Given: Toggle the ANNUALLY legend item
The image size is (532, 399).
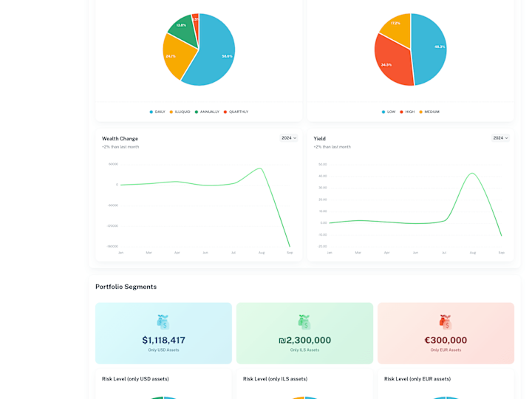Looking at the screenshot, I should pyautogui.click(x=207, y=112).
